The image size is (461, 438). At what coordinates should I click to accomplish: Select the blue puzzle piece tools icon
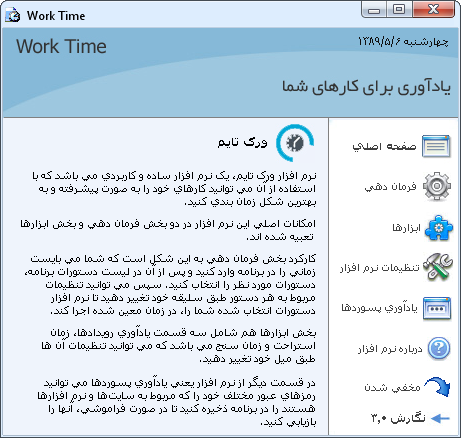pos(439,228)
